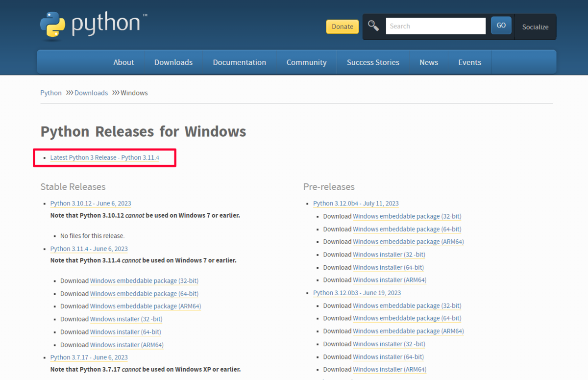Open Python 3.10.12 - June 6, 2023 link

(91, 203)
